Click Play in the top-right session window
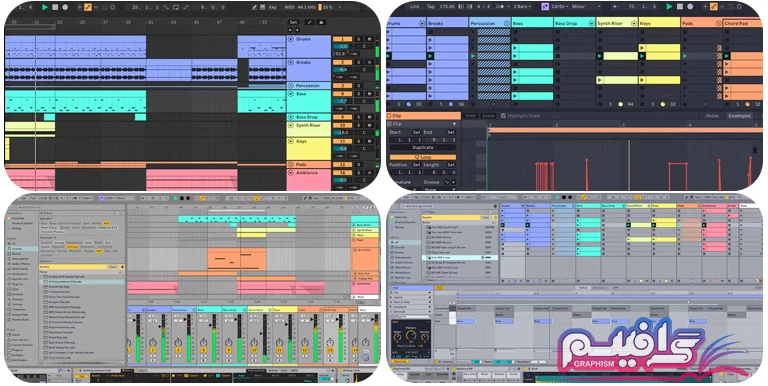768x386 pixels. [x=670, y=6]
